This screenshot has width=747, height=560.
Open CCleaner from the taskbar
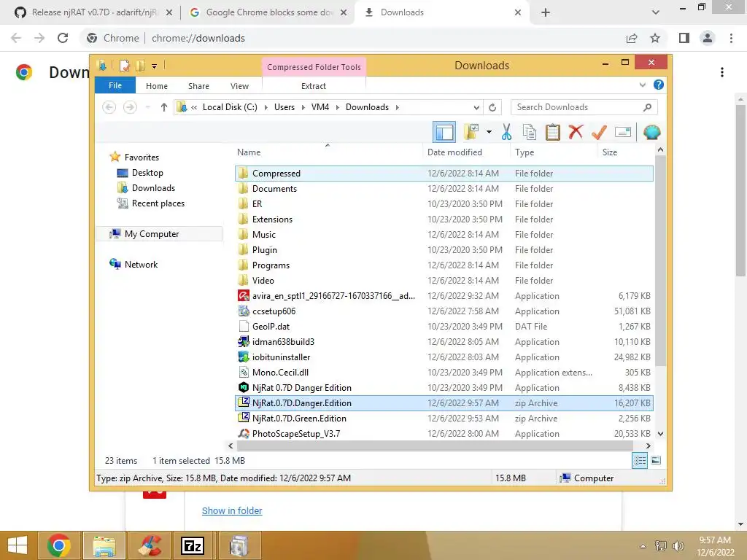[149, 545]
